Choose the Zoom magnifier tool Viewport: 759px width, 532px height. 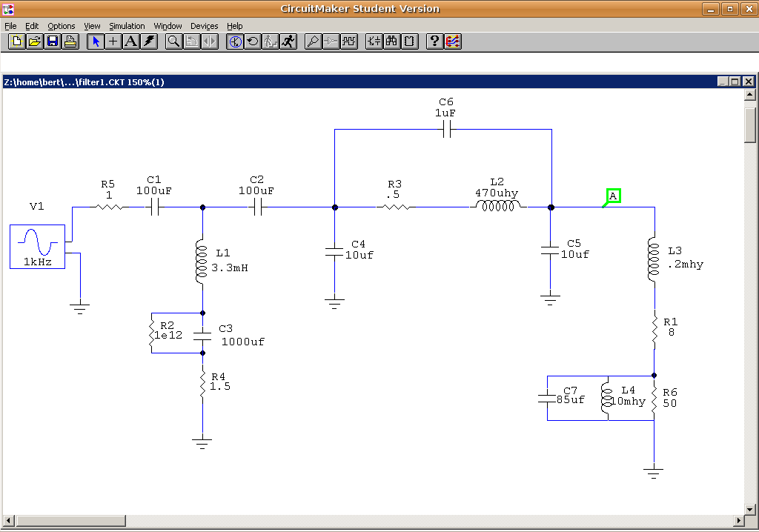pyautogui.click(x=173, y=41)
